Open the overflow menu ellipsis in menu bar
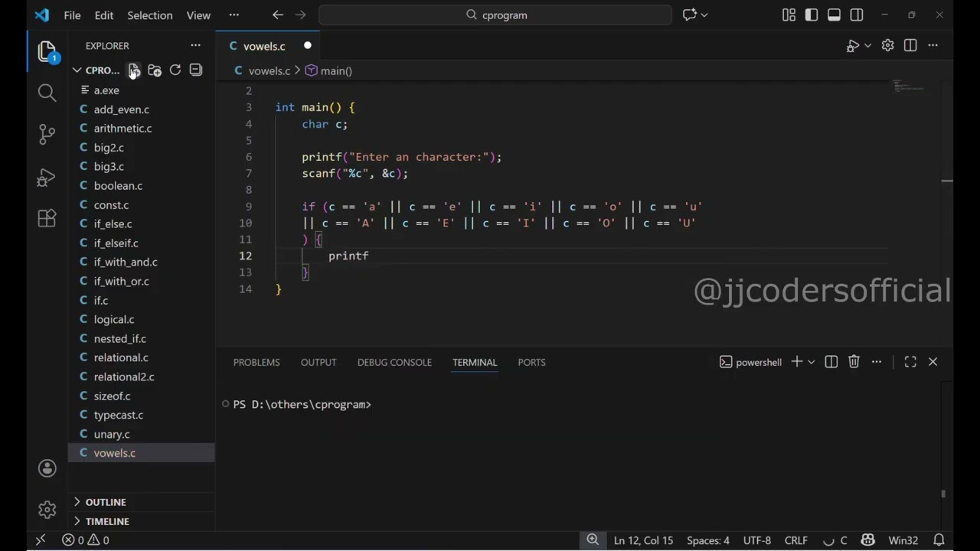Screen dimensions: 980x551 pyautogui.click(x=234, y=15)
